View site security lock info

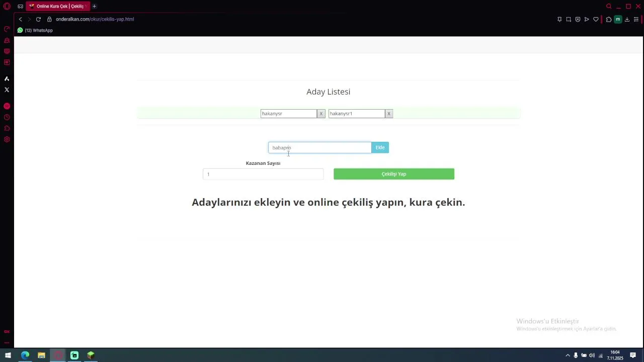(x=49, y=19)
